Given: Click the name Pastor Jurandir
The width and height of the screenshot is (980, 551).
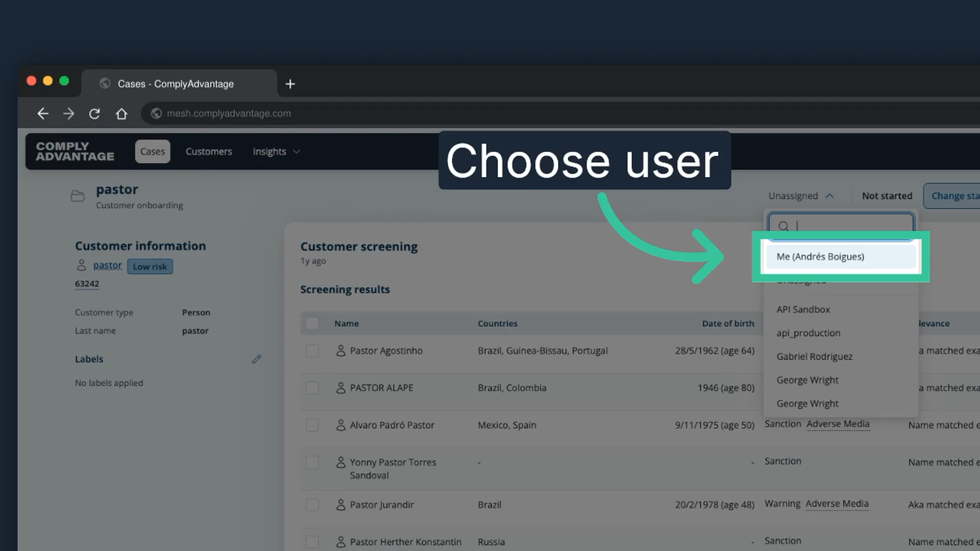Looking at the screenshot, I should pos(382,505).
